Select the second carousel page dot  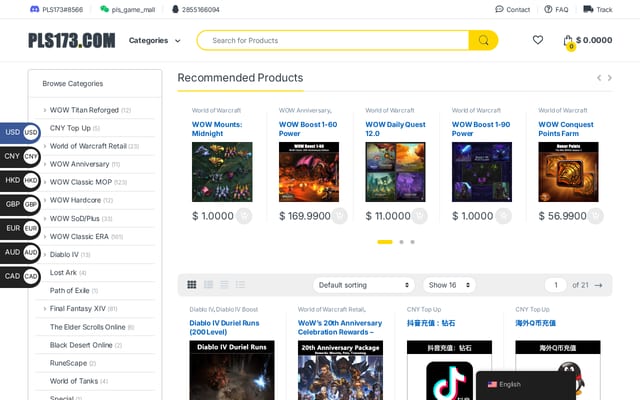coord(402,242)
